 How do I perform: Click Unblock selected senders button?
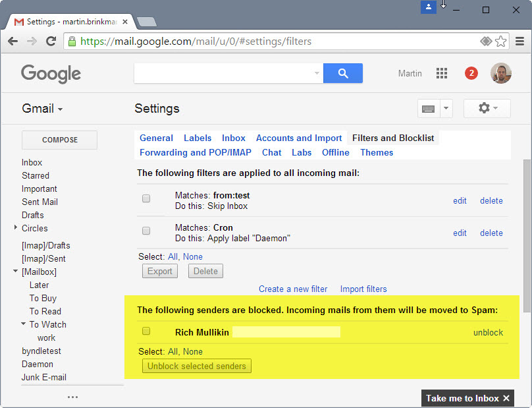197,366
